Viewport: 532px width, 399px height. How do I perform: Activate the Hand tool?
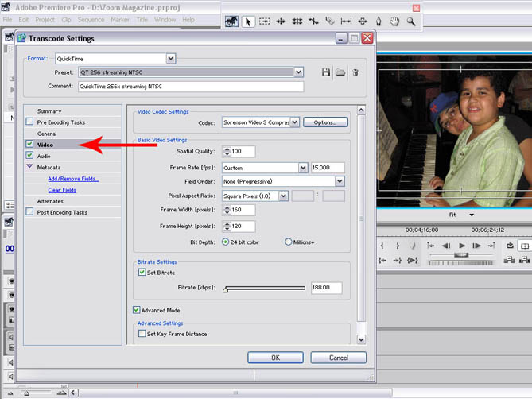[394, 22]
